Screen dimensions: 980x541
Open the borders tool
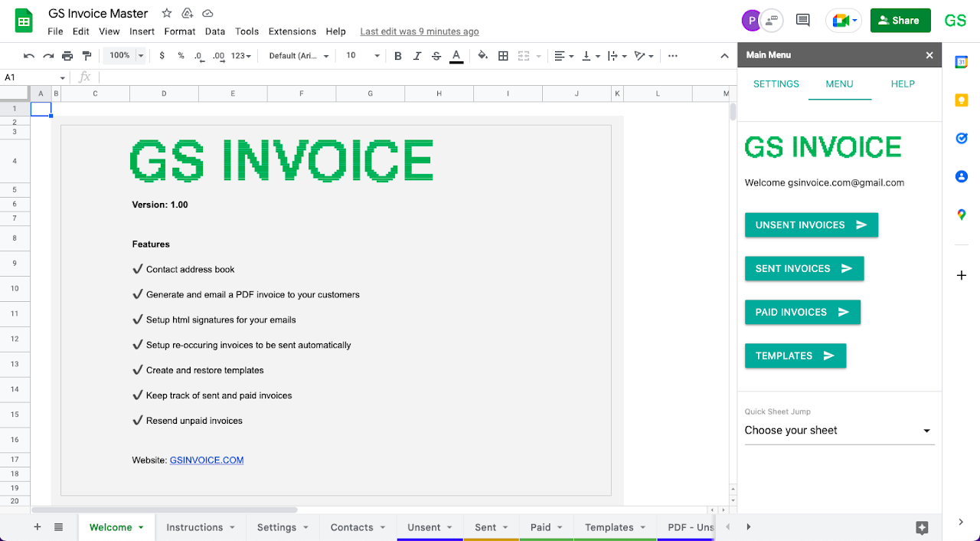point(503,56)
